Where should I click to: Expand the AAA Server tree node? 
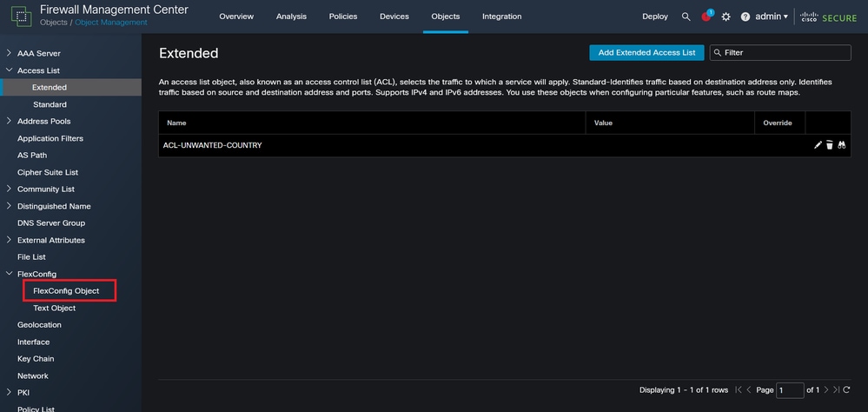9,53
